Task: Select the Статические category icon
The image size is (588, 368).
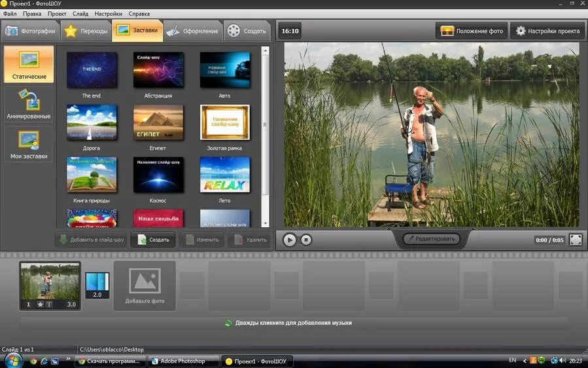Action: (x=29, y=64)
